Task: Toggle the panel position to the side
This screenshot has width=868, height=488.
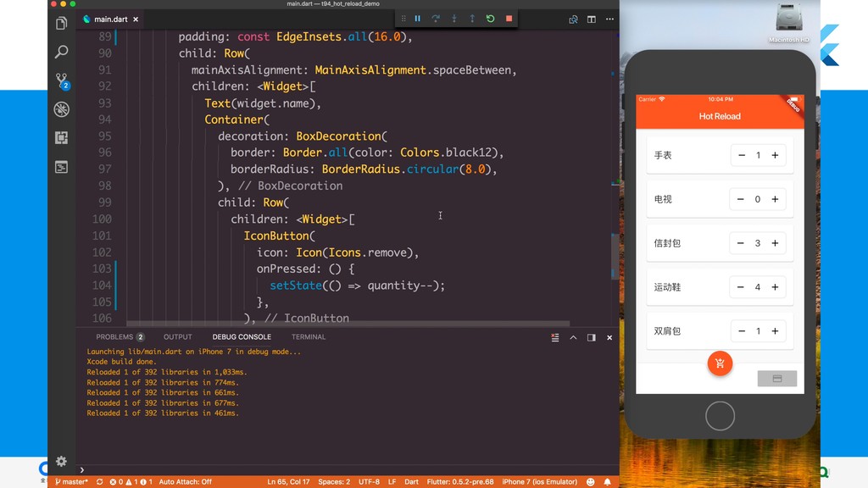Action: pyautogui.click(x=591, y=337)
